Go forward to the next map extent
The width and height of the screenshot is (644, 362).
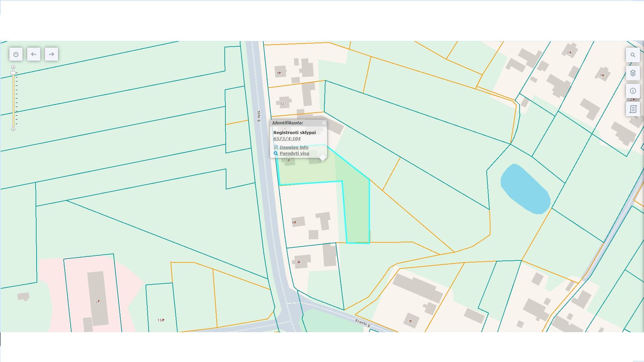coord(51,54)
